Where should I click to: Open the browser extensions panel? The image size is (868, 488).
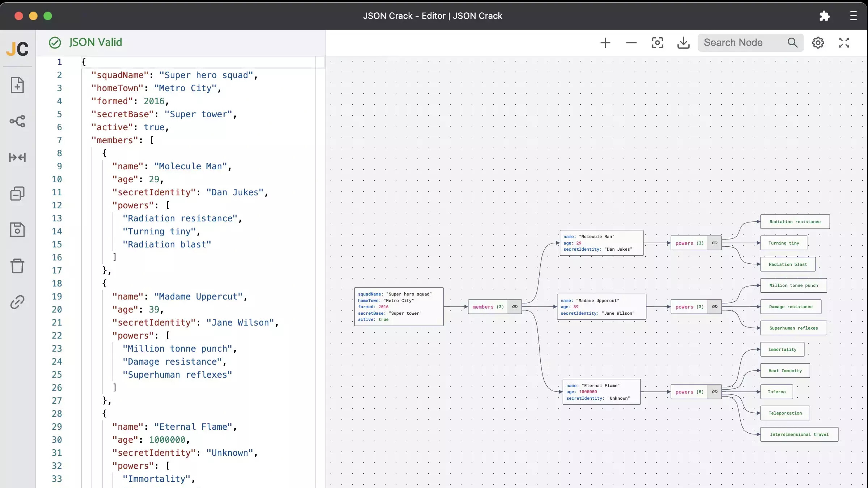coord(825,16)
